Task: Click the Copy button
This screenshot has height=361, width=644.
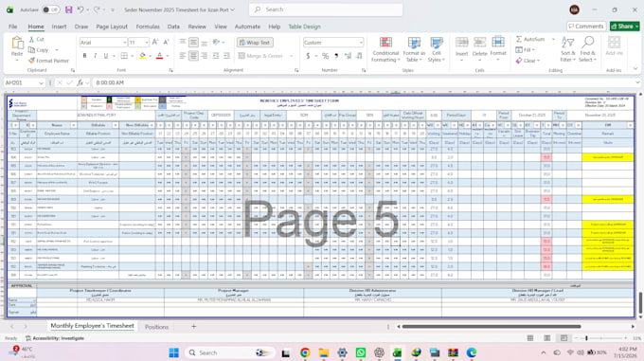Action: (x=39, y=49)
